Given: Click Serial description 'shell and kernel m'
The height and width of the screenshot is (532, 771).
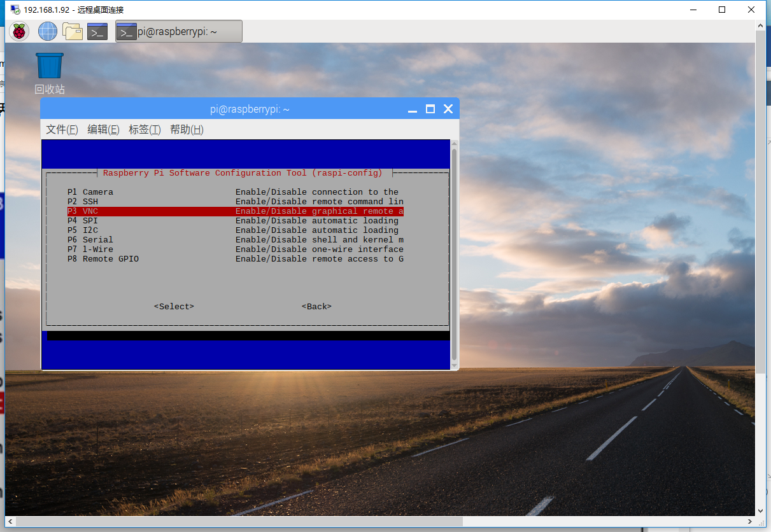Looking at the screenshot, I should [x=358, y=239].
